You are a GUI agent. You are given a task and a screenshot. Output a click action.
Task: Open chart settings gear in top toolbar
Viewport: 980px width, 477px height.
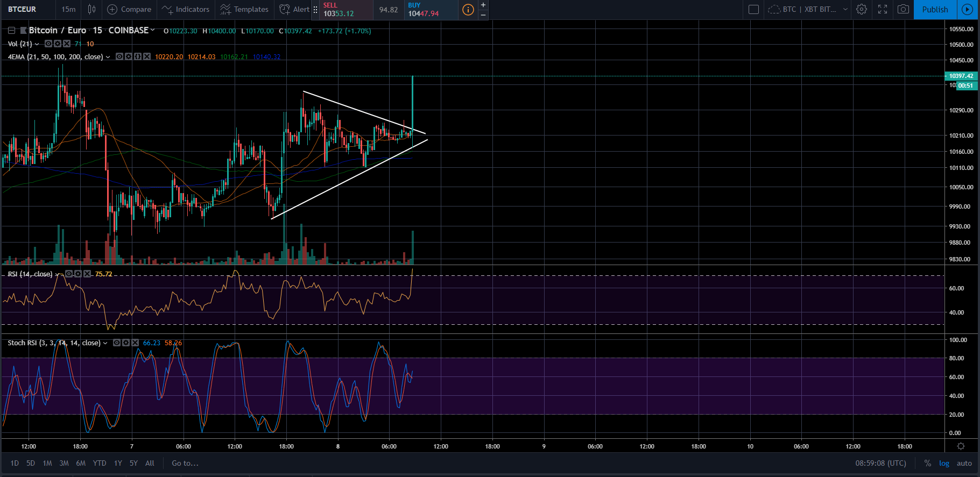click(x=862, y=9)
